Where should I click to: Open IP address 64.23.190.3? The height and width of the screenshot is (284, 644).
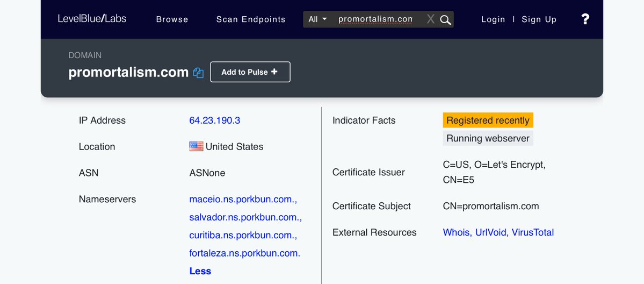pyautogui.click(x=214, y=120)
